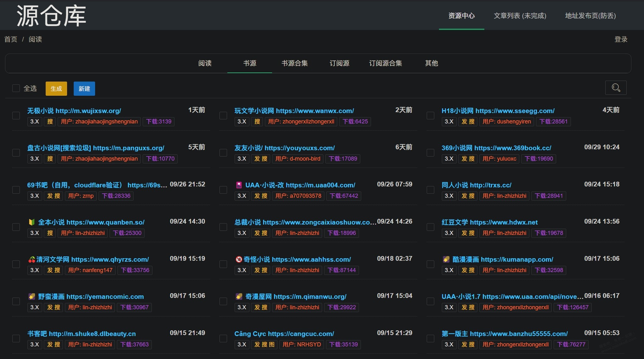Switch to the 订阅源 tab

[339, 63]
